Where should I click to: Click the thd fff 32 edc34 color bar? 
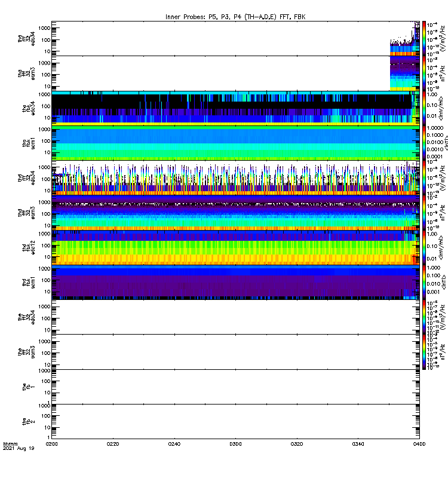(424, 177)
